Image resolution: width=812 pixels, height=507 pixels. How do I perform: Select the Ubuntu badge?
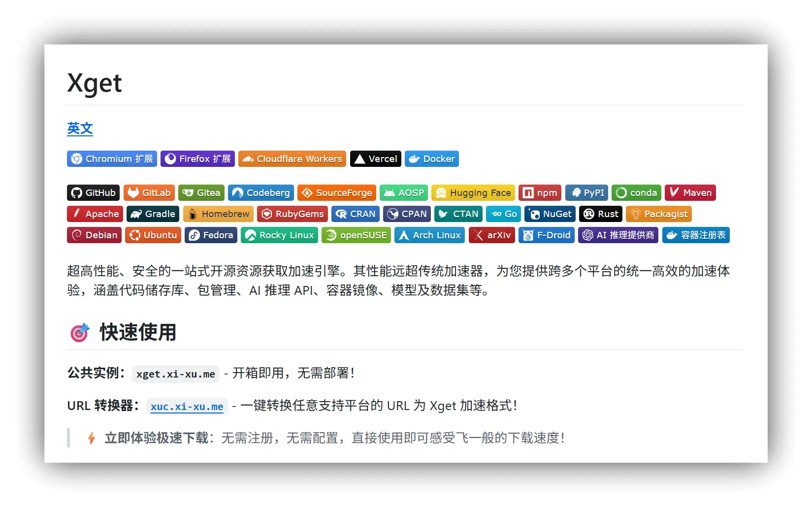tap(153, 235)
